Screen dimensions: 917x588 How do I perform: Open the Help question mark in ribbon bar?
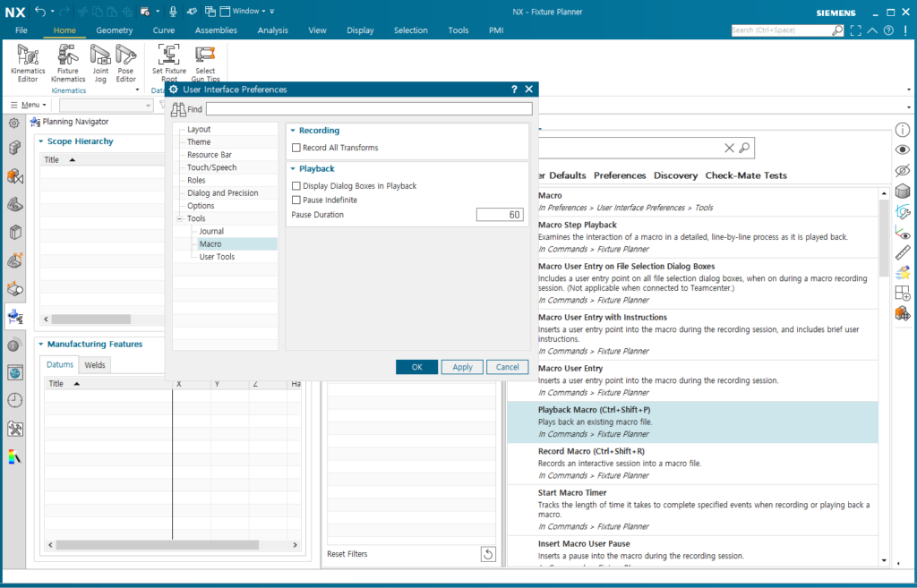pos(888,30)
